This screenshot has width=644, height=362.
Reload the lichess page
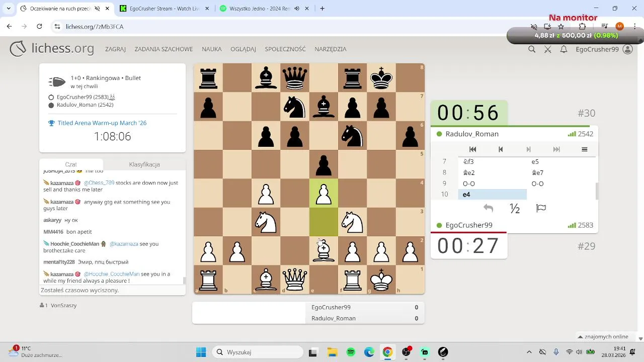click(40, 27)
